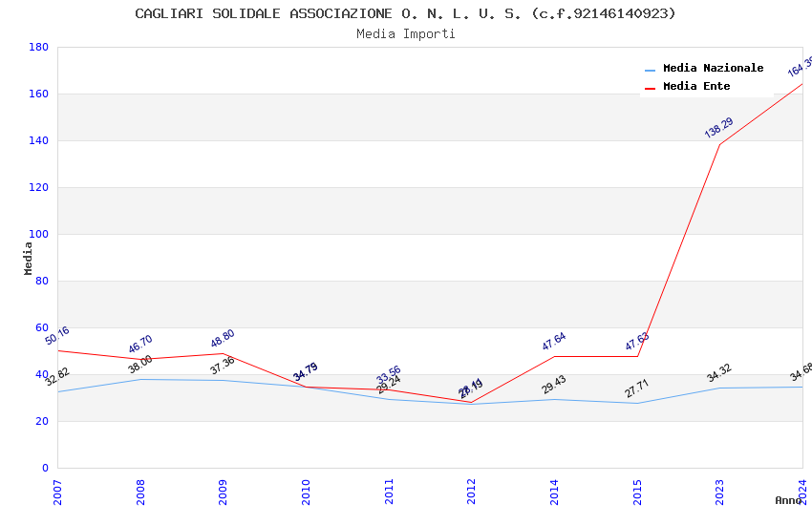Click the Media Ente legend label
Screen dimensions: 812x525
[x=696, y=86]
